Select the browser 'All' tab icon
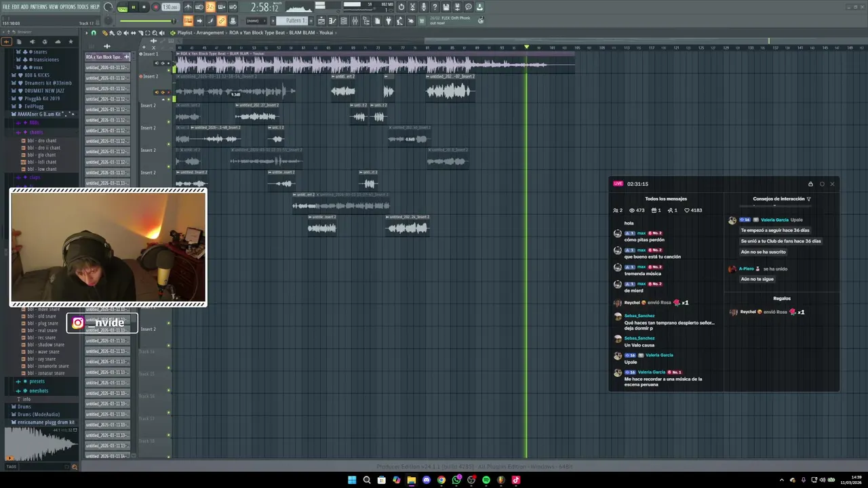 (x=7, y=41)
